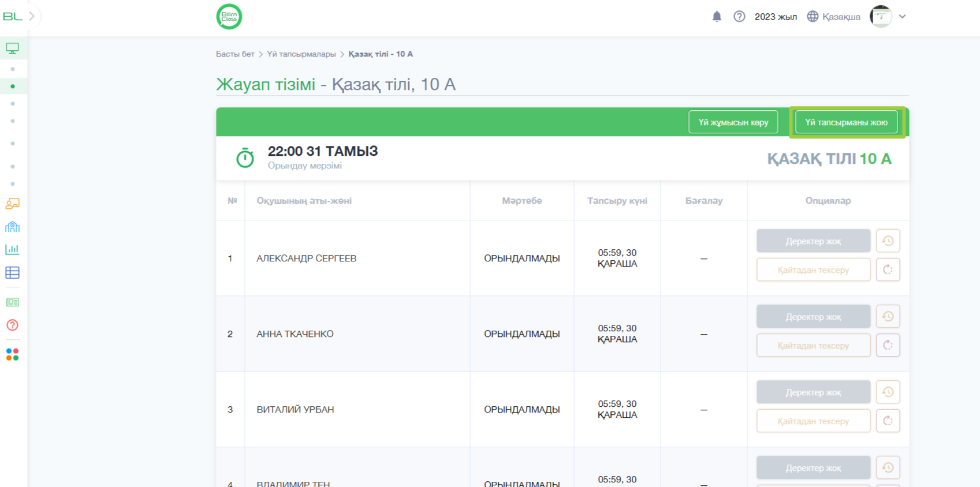Open the Bilim Class logo home
Viewport: 980px width, 487px height.
pyautogui.click(x=229, y=17)
